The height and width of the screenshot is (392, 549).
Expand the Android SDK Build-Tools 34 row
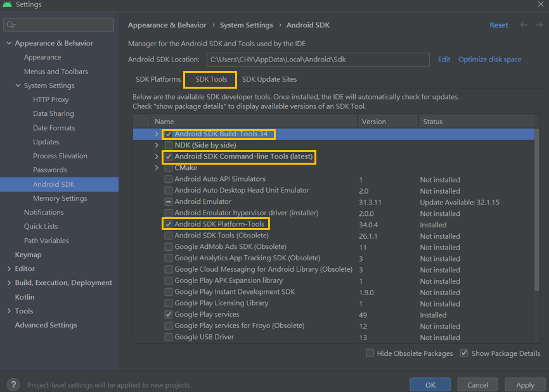(157, 134)
